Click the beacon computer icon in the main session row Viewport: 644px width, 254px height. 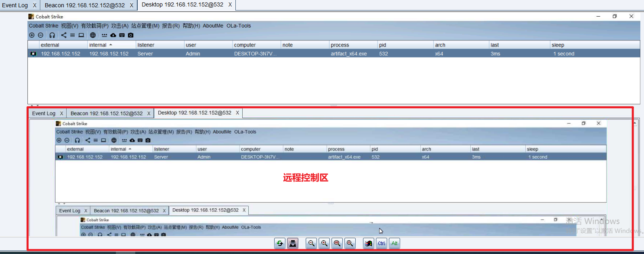tap(34, 54)
